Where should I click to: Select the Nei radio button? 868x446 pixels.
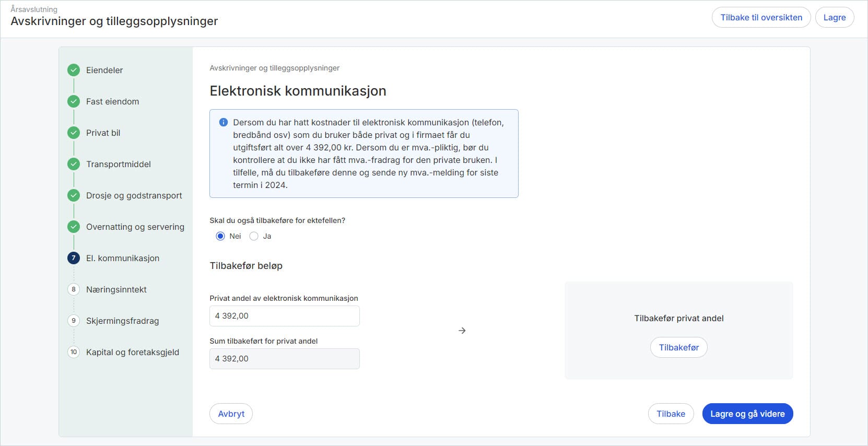click(220, 236)
